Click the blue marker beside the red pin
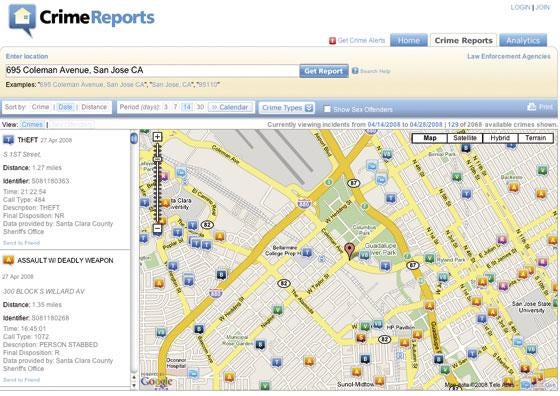560x396 pixels. click(364, 255)
